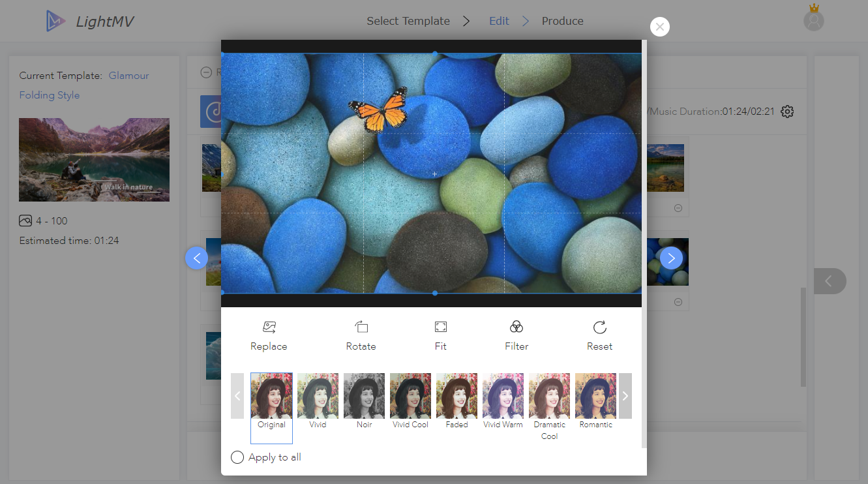Click the Fit icon

tap(440, 327)
